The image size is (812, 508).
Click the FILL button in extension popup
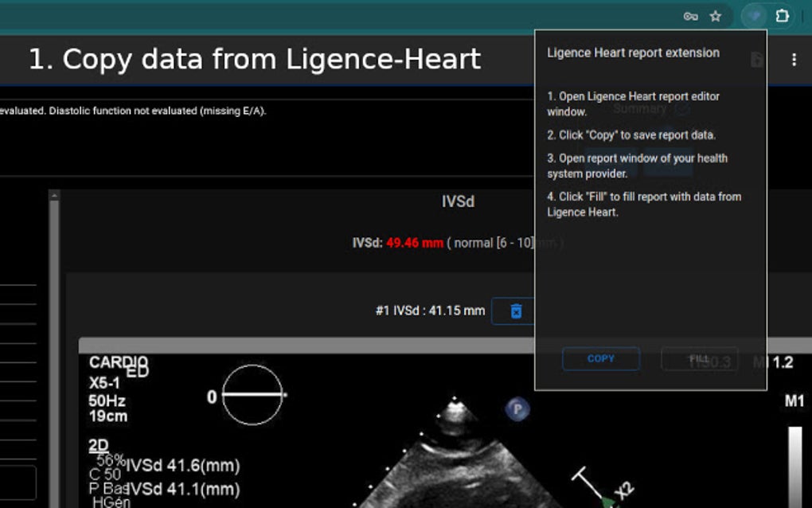click(699, 359)
